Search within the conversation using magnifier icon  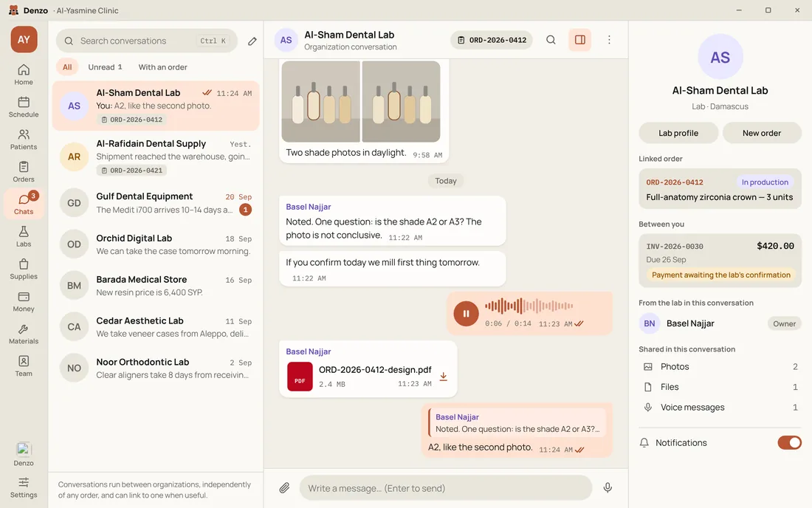[551, 40]
